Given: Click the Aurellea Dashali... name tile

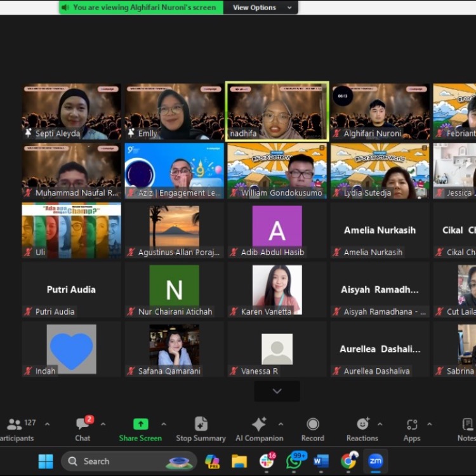Looking at the screenshot, I should [380, 349].
